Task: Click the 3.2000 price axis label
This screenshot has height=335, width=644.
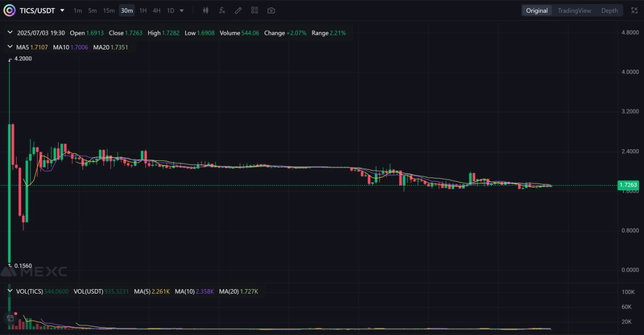Action: (630, 111)
